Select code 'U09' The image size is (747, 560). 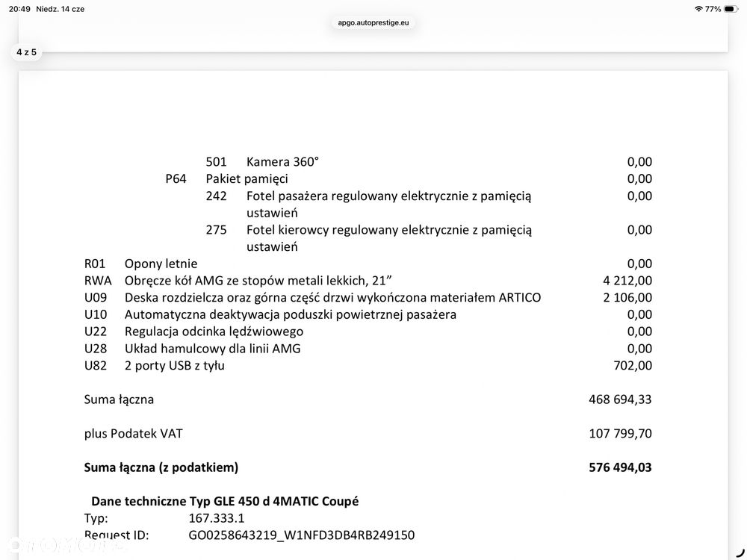tap(96, 298)
